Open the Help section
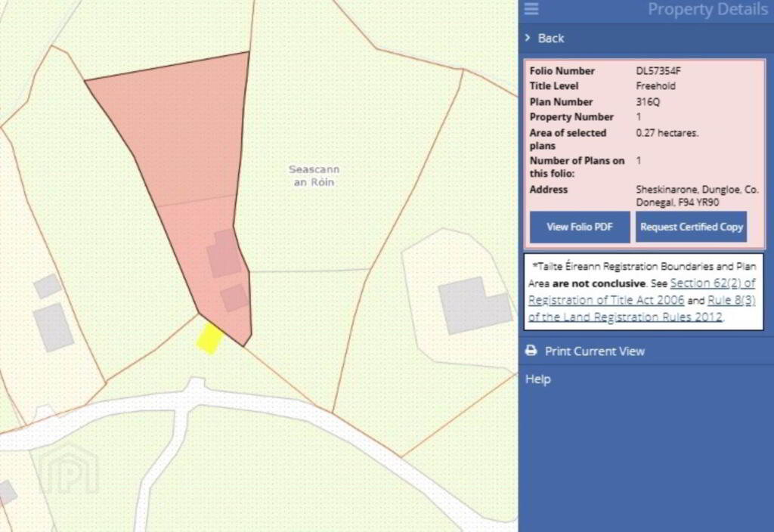 click(538, 379)
